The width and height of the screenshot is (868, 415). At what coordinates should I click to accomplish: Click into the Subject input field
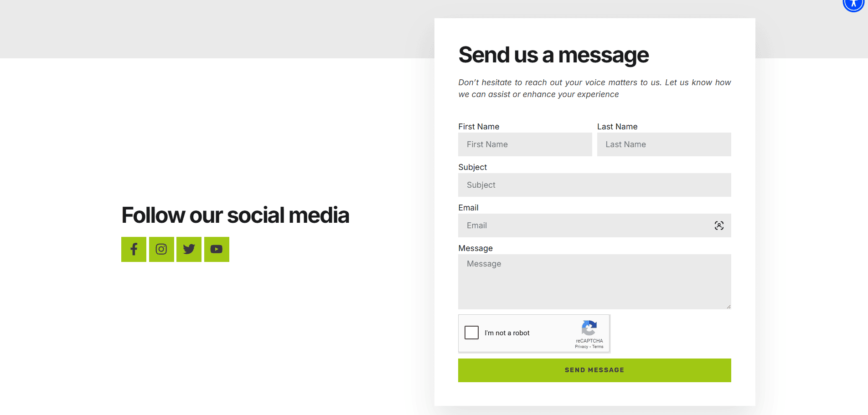tap(594, 185)
